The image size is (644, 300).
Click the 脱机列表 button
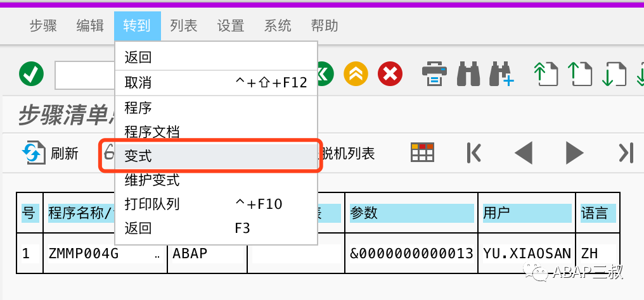346,154
